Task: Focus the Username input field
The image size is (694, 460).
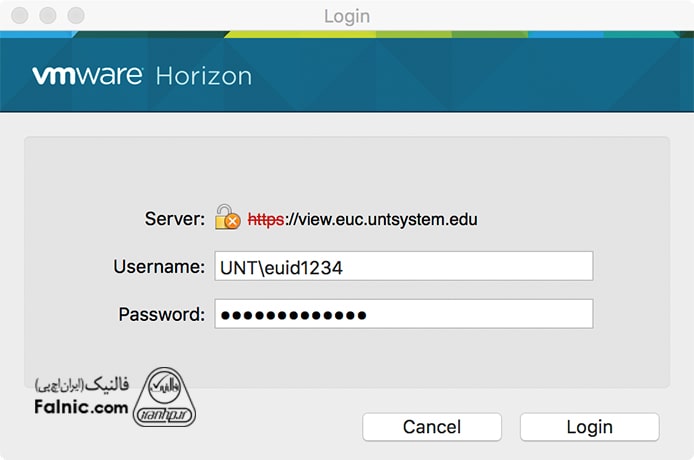Action: click(x=403, y=266)
